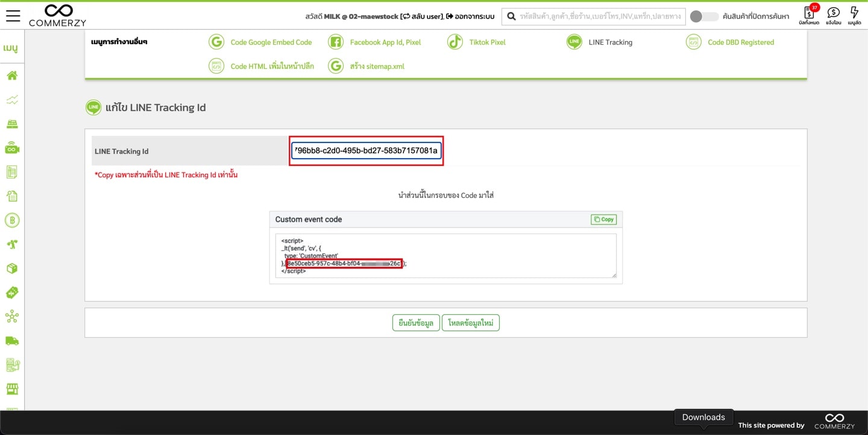This screenshot has width=868, height=435.
Task: Open the เมนูลัด shortcut menu icon
Action: (854, 16)
